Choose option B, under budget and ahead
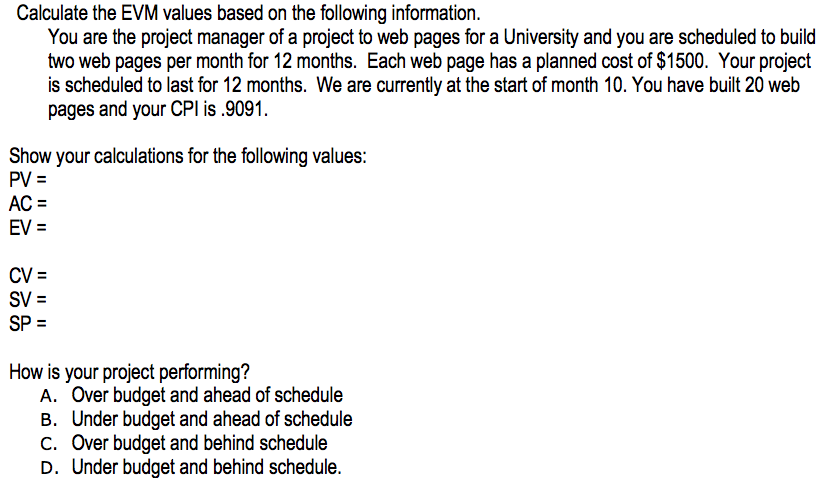Image resolution: width=821 pixels, height=484 pixels. (196, 419)
